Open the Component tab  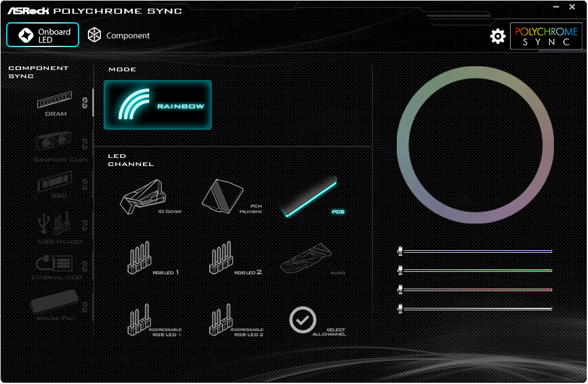(x=119, y=35)
